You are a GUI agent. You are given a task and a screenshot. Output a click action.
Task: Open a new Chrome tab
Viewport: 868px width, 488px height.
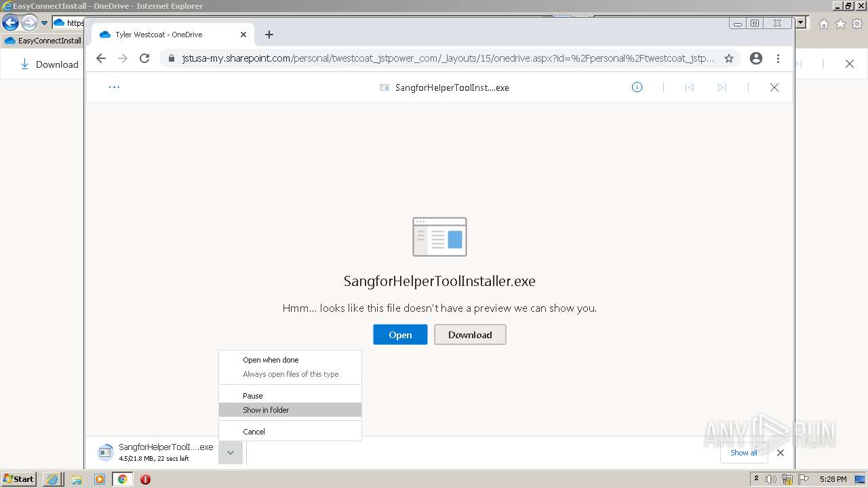click(x=269, y=35)
